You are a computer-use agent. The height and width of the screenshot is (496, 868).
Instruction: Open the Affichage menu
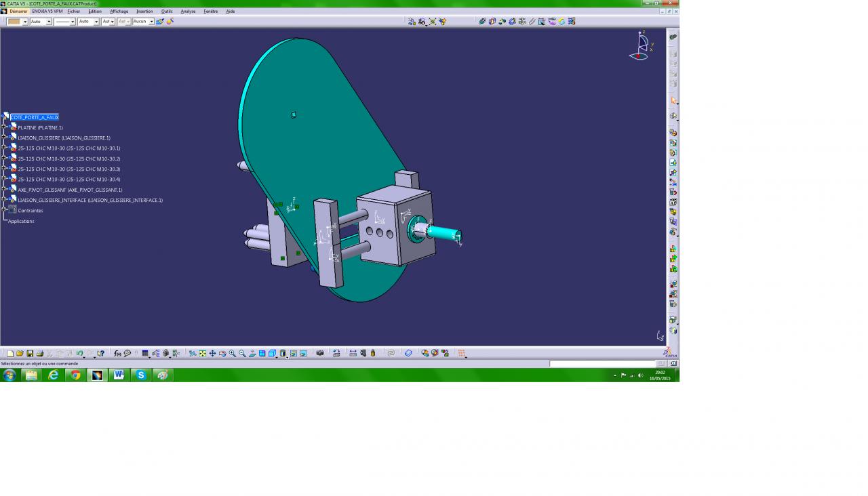[x=119, y=12]
